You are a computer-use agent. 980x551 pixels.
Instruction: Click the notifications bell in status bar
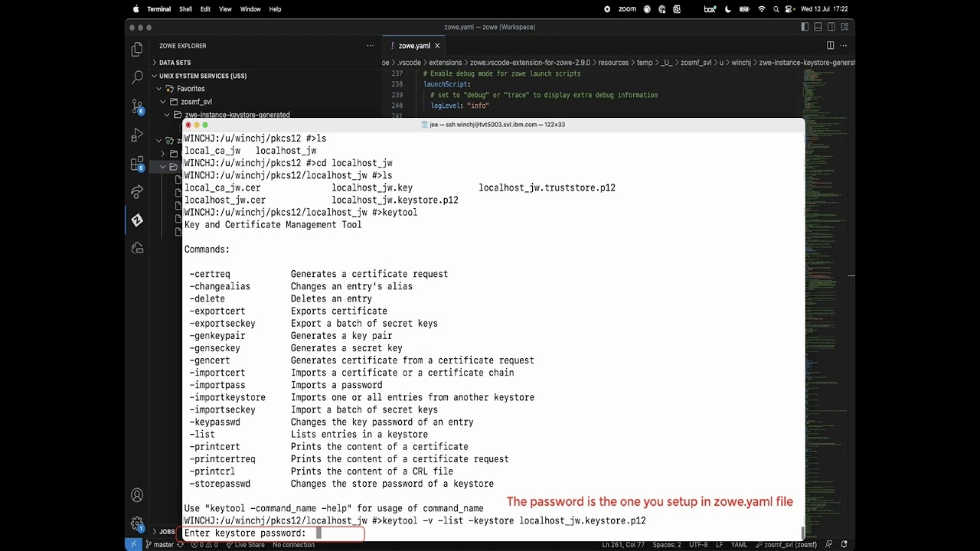pyautogui.click(x=843, y=545)
